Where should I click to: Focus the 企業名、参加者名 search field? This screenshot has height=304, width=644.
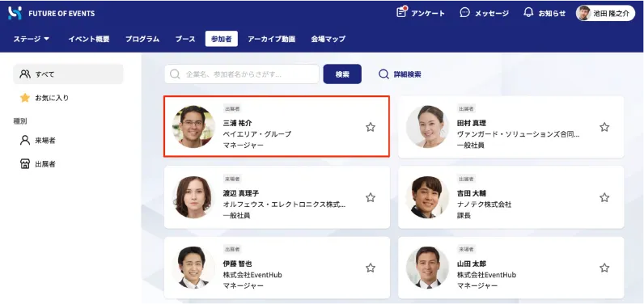tap(242, 74)
